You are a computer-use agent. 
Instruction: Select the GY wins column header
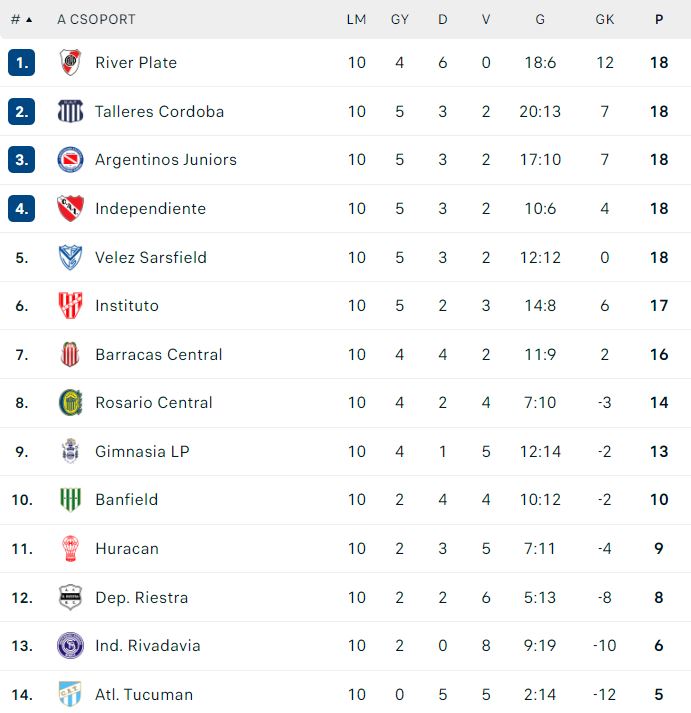(x=400, y=20)
